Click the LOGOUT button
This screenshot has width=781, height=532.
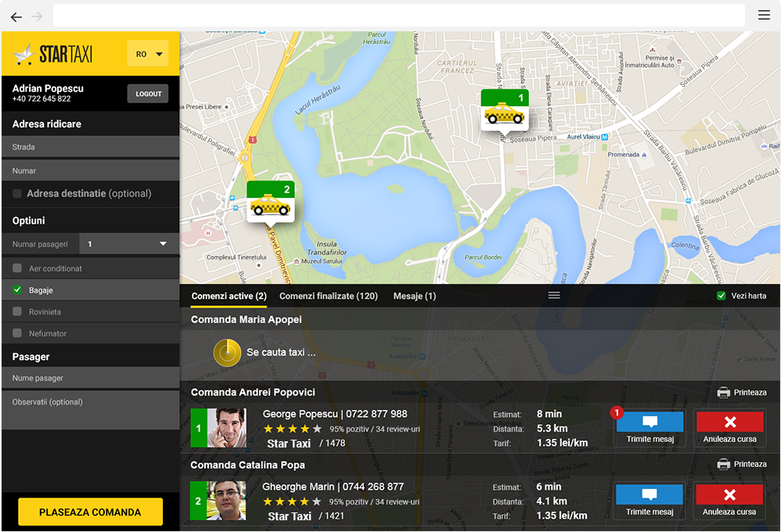(148, 94)
